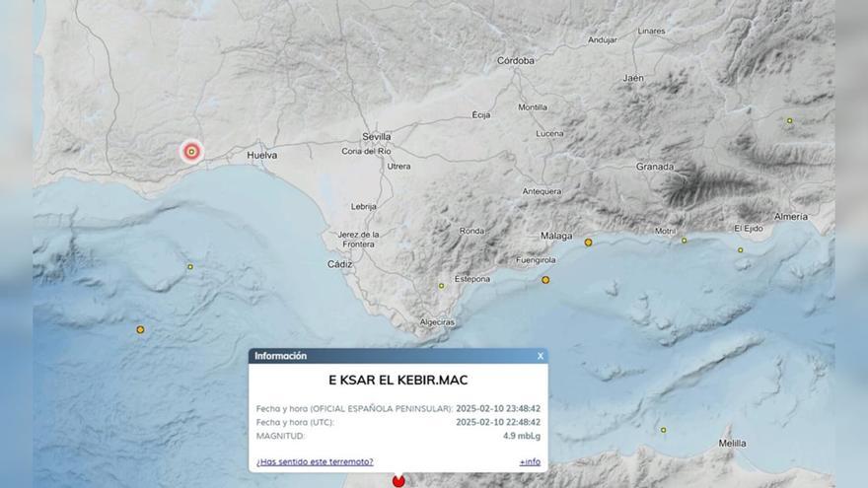The image size is (868, 488).
Task: Click the 'Motril' map label
Action: [665, 232]
